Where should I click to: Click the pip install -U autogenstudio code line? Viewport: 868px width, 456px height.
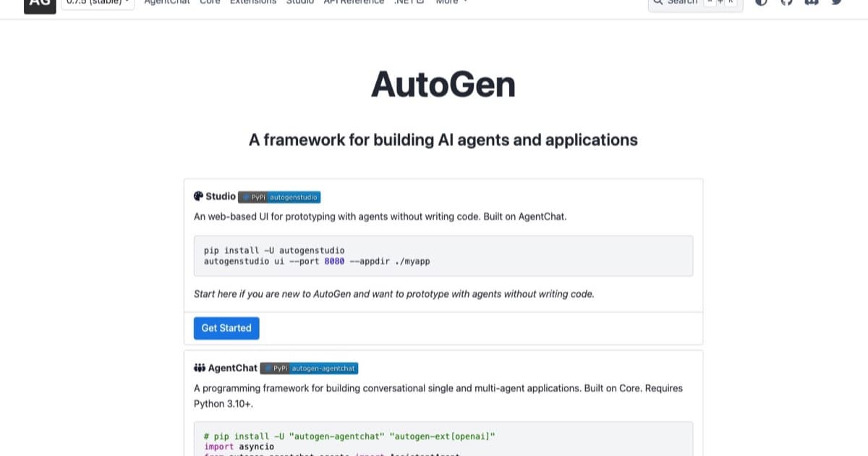click(x=274, y=250)
